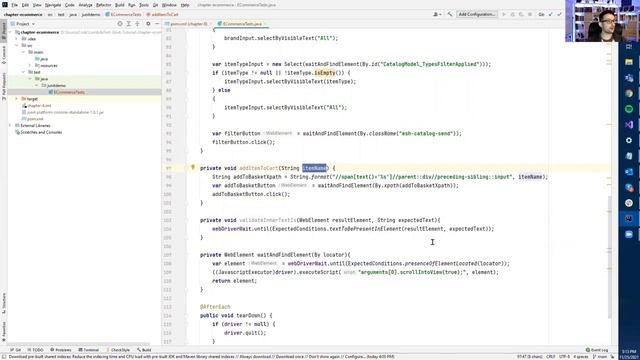Click Visual Studio icon in Windows taskbar

(629, 124)
